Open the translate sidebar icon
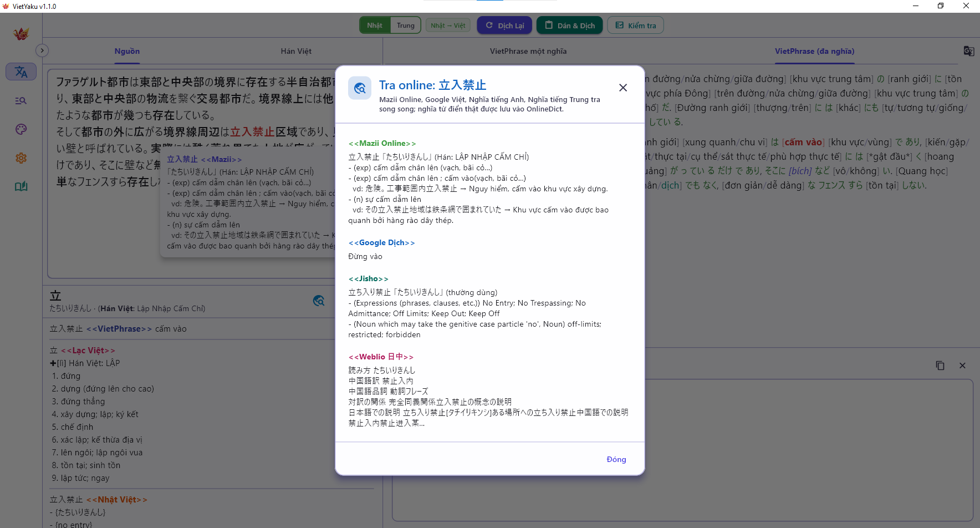 coord(21,72)
